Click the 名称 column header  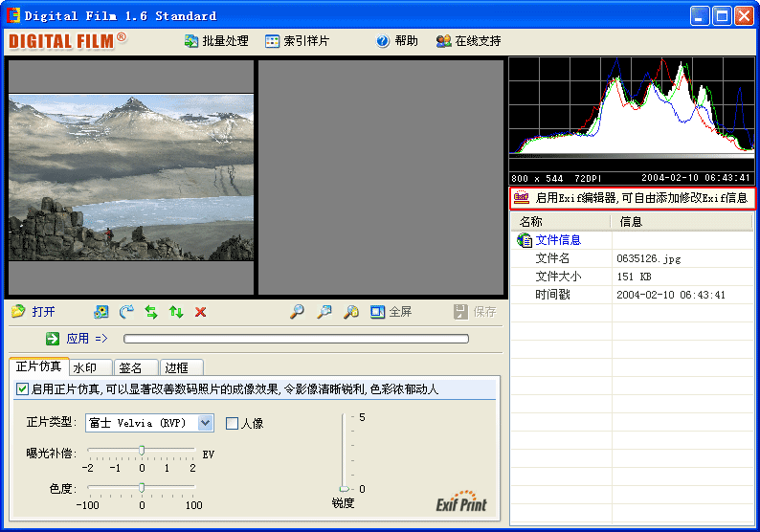561,222
